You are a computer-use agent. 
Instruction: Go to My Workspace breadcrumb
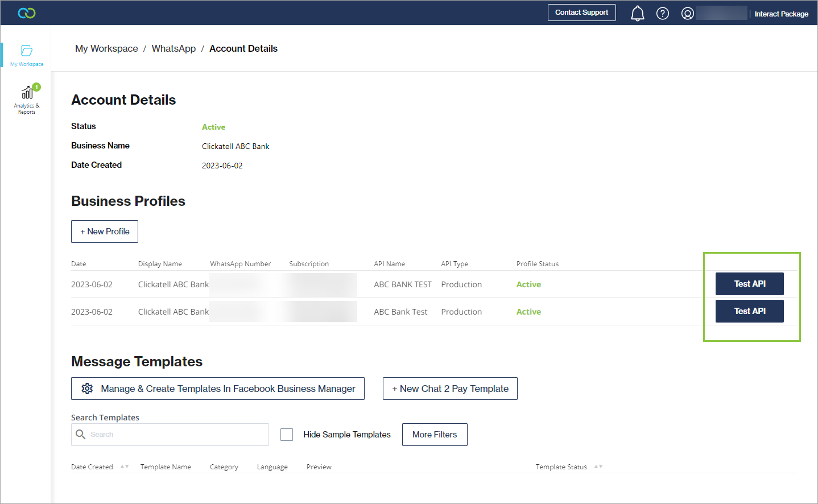106,49
